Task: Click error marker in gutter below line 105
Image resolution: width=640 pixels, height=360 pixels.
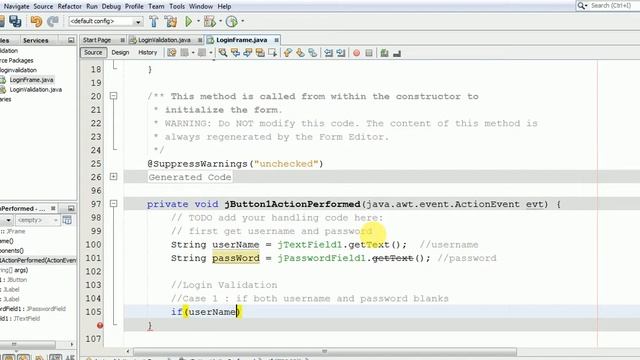Action: pyautogui.click(x=100, y=325)
